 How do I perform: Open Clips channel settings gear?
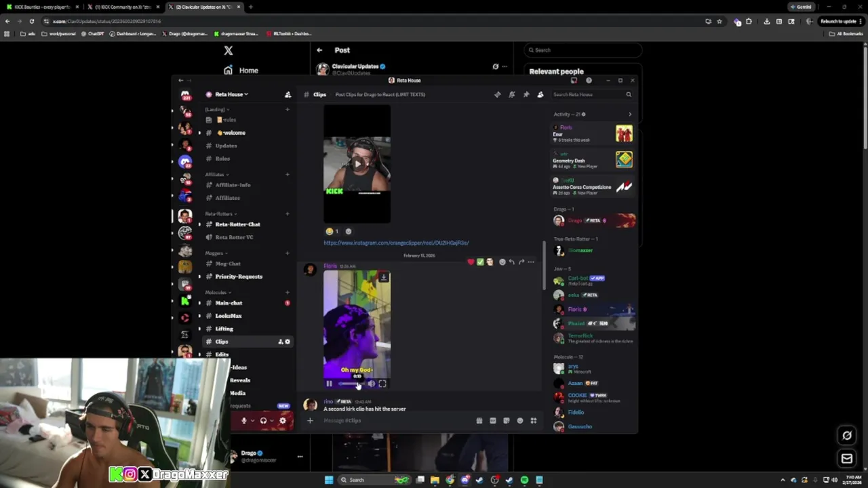288,342
